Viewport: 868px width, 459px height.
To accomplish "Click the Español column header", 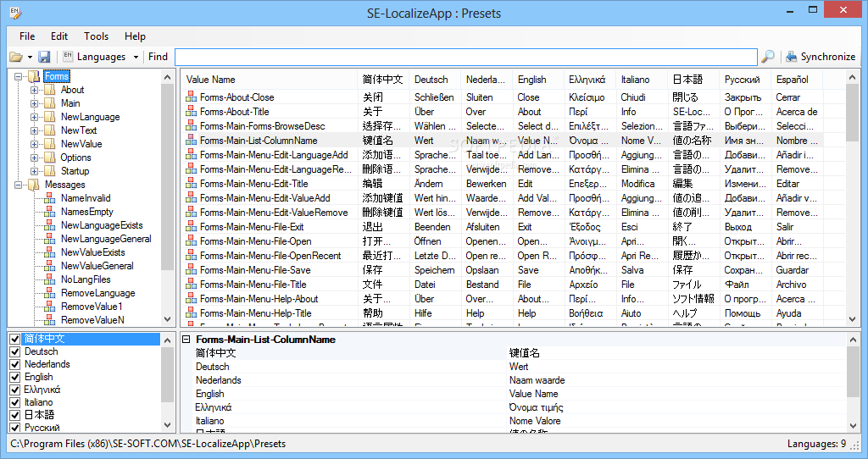I will [x=797, y=80].
